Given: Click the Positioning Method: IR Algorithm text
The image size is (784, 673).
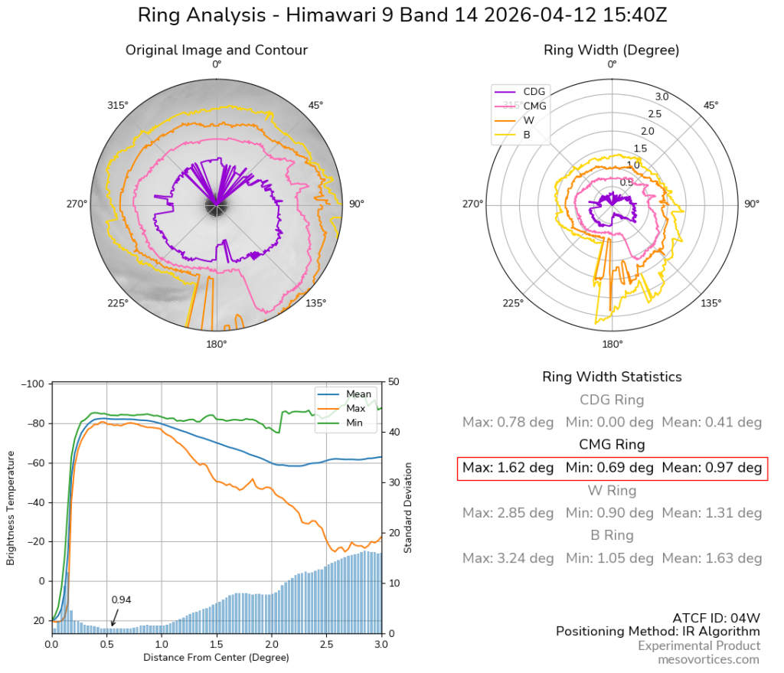Looking at the screenshot, I should (x=658, y=632).
